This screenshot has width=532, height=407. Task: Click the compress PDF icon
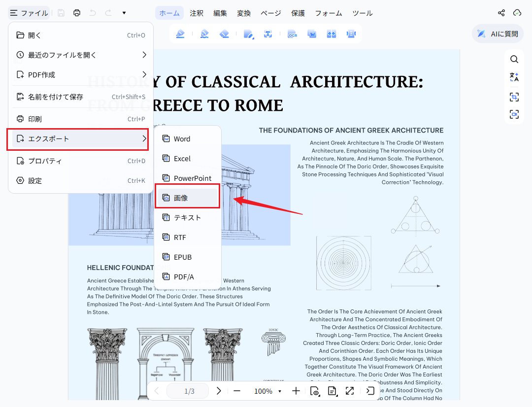click(351, 34)
